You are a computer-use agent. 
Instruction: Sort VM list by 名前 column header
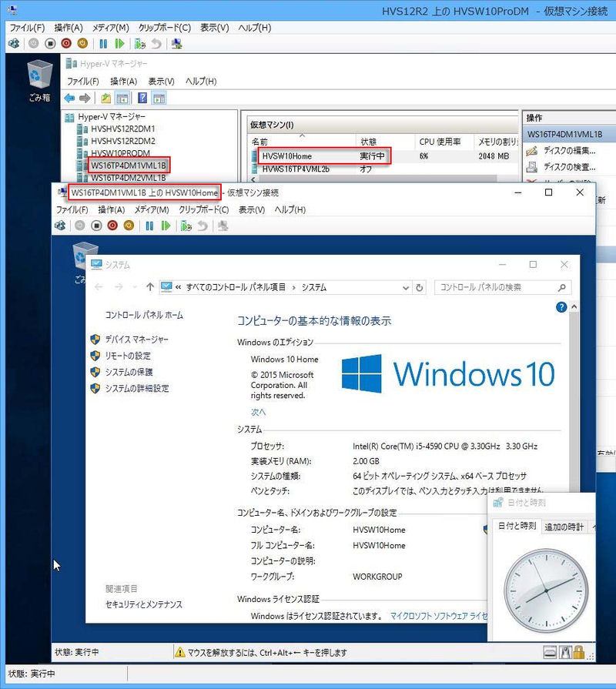click(303, 142)
